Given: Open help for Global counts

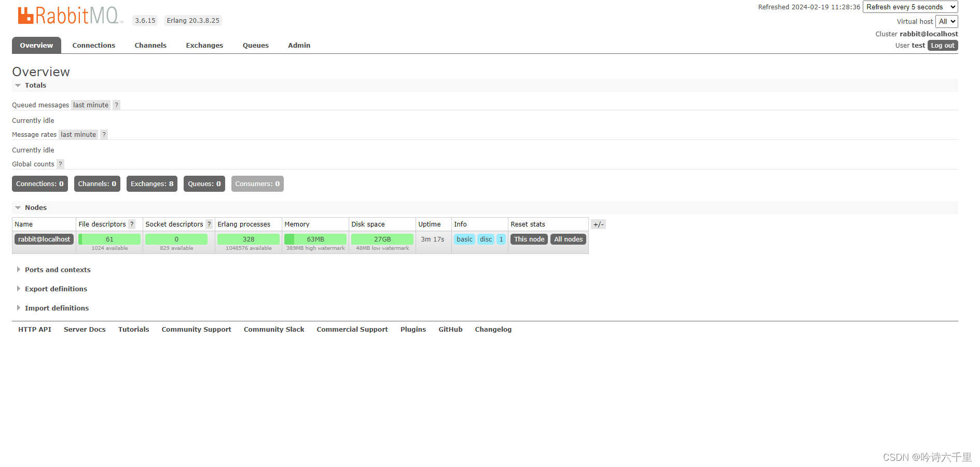Looking at the screenshot, I should point(60,164).
